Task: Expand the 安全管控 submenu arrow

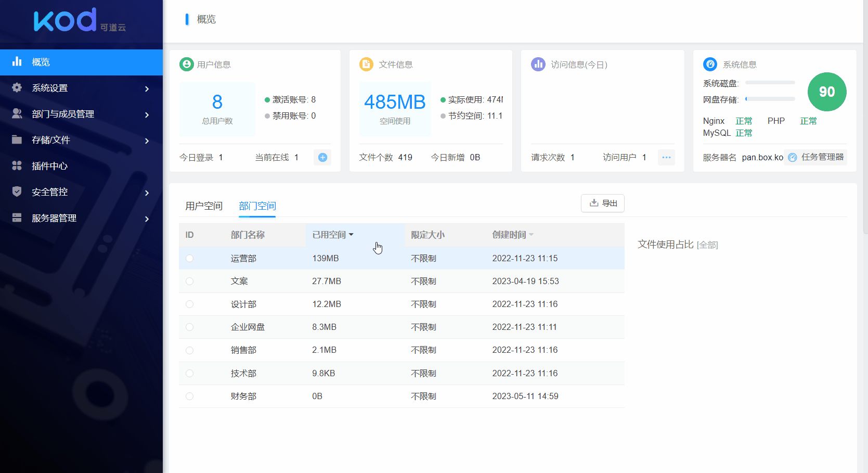Action: [147, 193]
